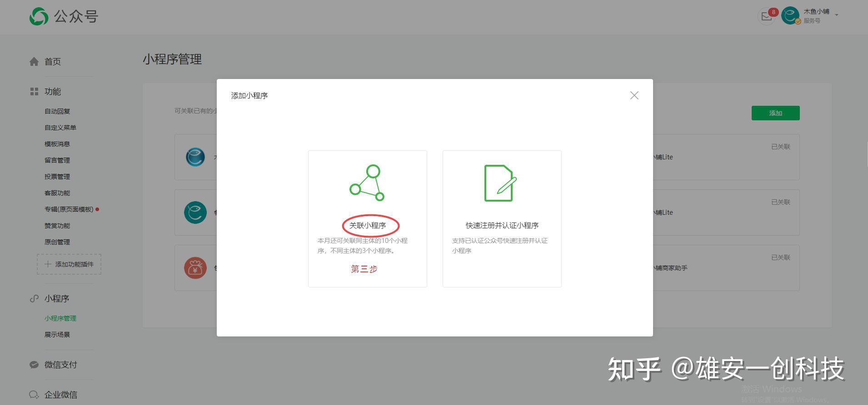Click the 本月还可关联 quota description text

(x=363, y=246)
